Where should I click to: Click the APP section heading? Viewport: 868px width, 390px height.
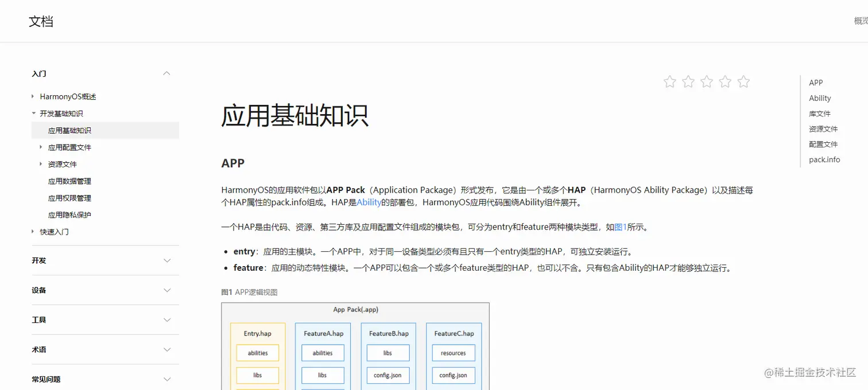(233, 163)
